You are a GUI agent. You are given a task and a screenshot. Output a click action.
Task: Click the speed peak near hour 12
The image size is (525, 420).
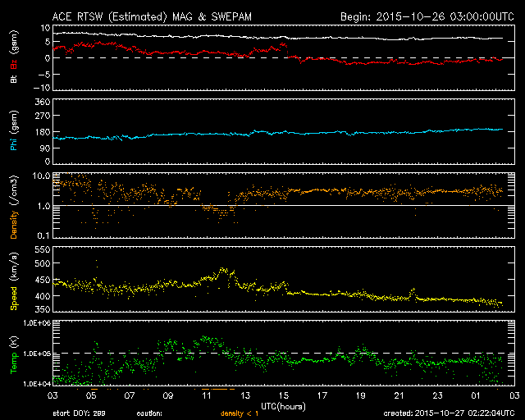223,269
